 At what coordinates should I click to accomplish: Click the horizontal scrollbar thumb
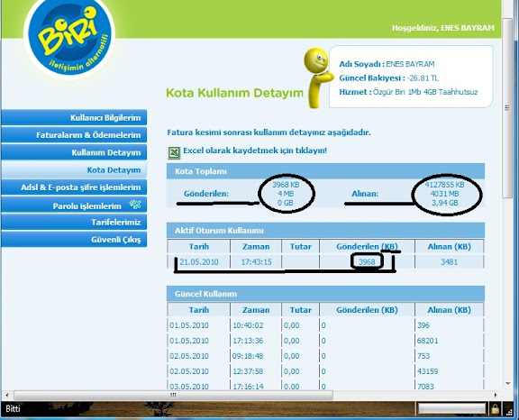pos(173,395)
